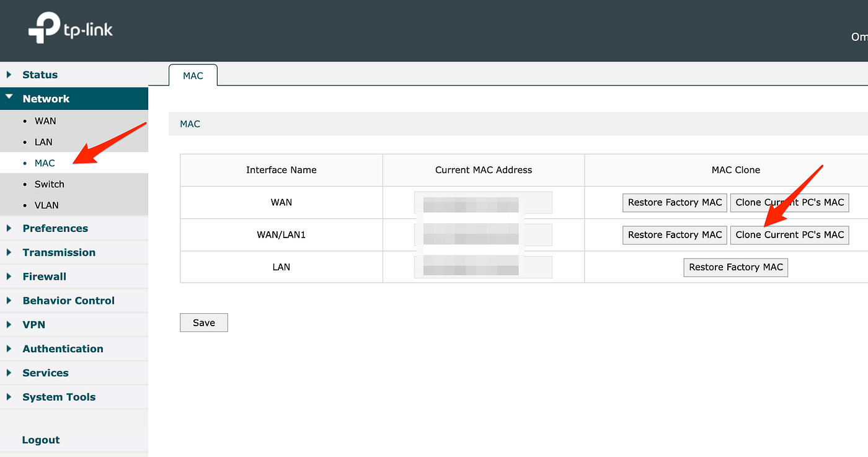Clone Current PC's MAC for WAN/LAN1
Viewport: 868px width, 457px height.
pos(790,235)
